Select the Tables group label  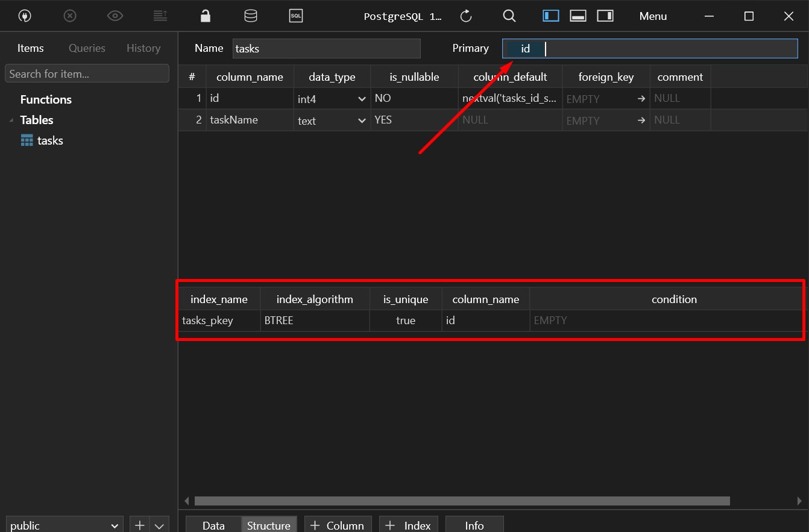pos(37,120)
